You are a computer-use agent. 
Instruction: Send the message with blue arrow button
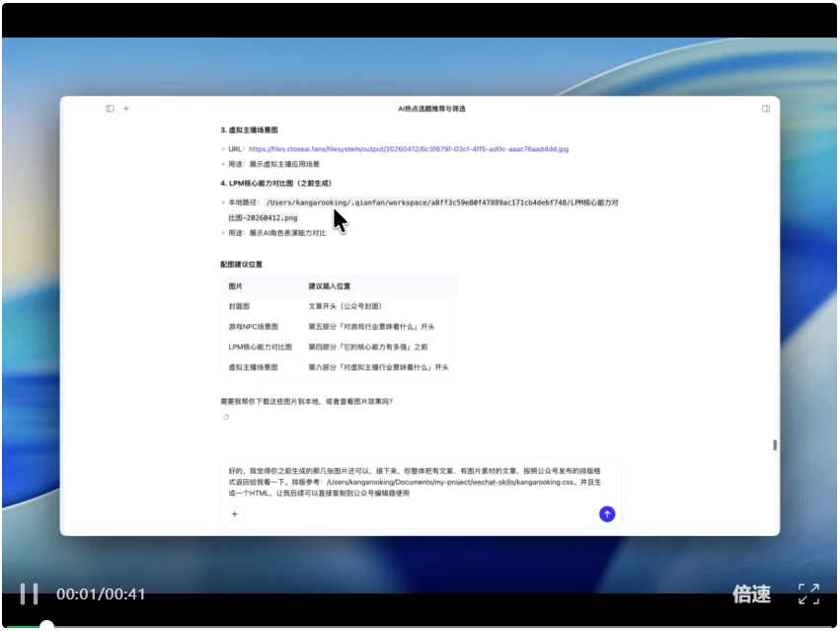tap(607, 513)
